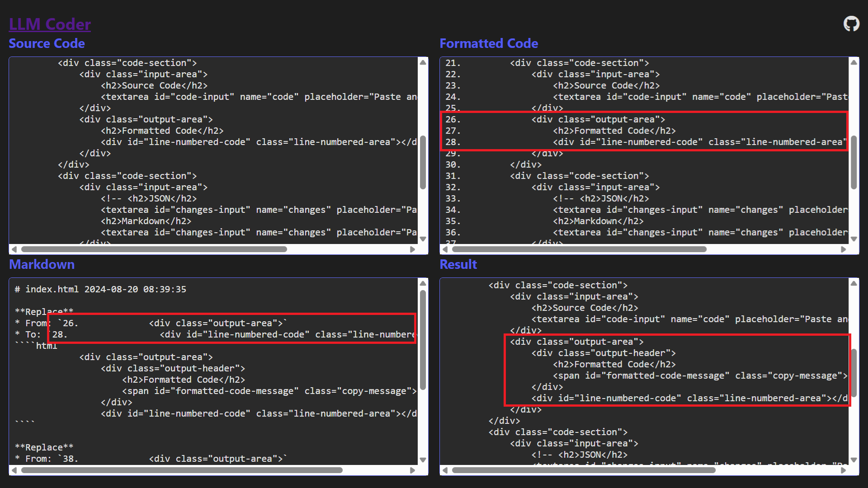Click up arrow of Source Code vertical scrollbar
This screenshot has width=868, height=488.
(423, 62)
